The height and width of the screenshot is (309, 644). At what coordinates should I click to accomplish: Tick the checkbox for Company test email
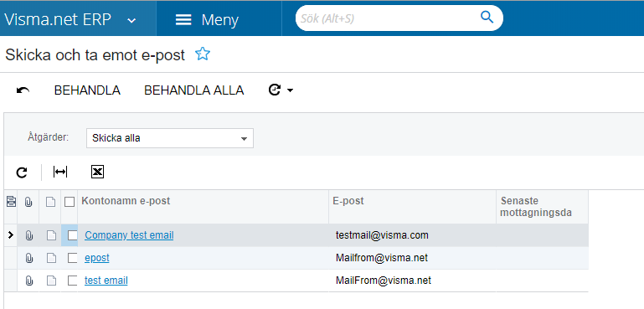[x=72, y=235]
